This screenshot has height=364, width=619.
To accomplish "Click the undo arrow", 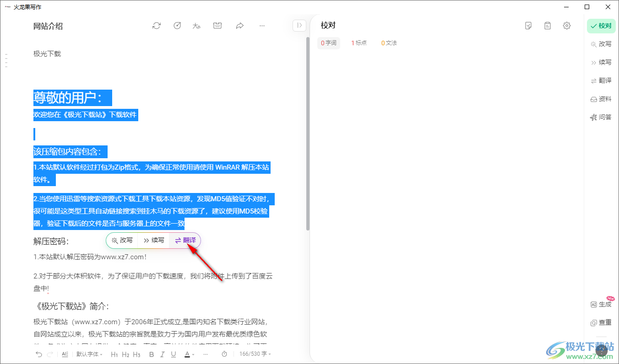I will 39,354.
